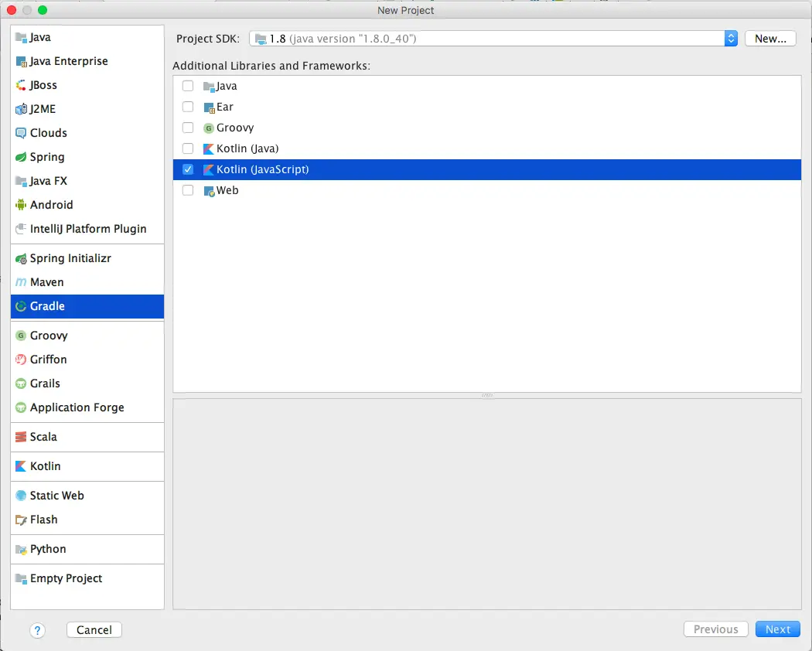The width and height of the screenshot is (812, 651).
Task: Click the "Groovy" framework row label
Action: click(235, 128)
